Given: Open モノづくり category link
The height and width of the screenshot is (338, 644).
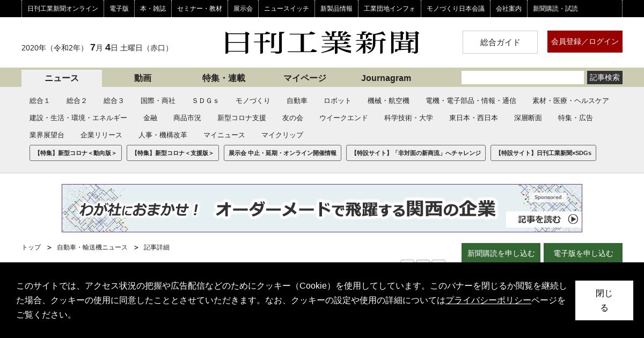Looking at the screenshot, I should [x=253, y=101].
